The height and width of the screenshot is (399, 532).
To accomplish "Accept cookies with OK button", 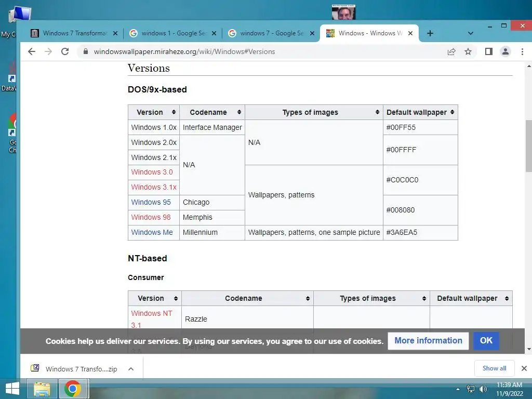I will coord(486,341).
